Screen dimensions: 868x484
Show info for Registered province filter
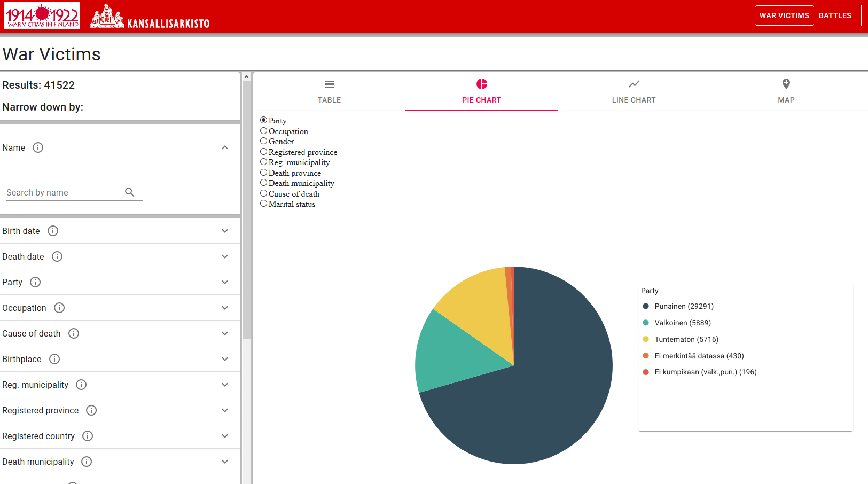point(91,410)
